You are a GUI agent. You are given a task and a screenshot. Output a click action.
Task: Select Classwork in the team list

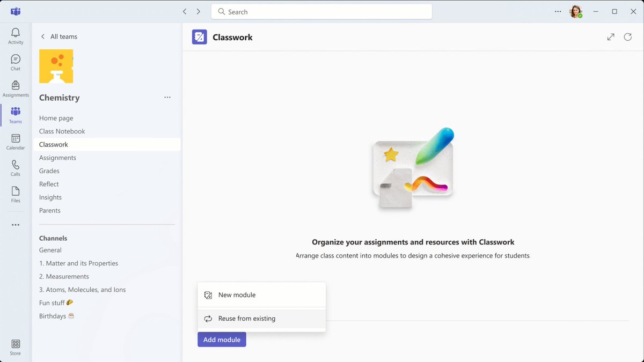click(107, 144)
